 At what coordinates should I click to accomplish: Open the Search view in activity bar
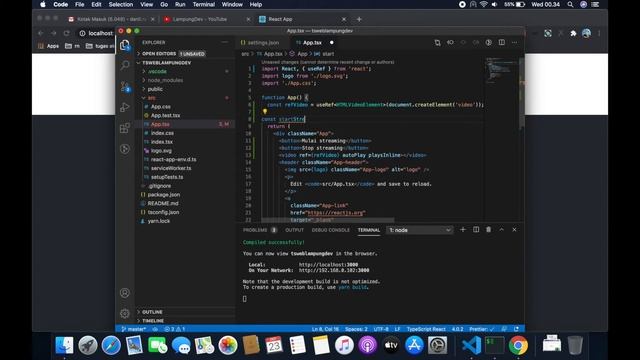click(x=125, y=65)
